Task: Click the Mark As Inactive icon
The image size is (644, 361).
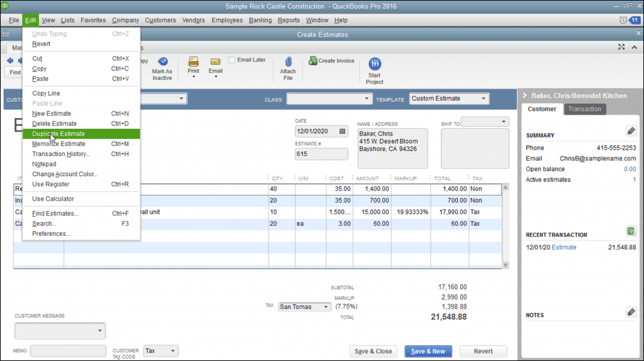Action: (162, 62)
